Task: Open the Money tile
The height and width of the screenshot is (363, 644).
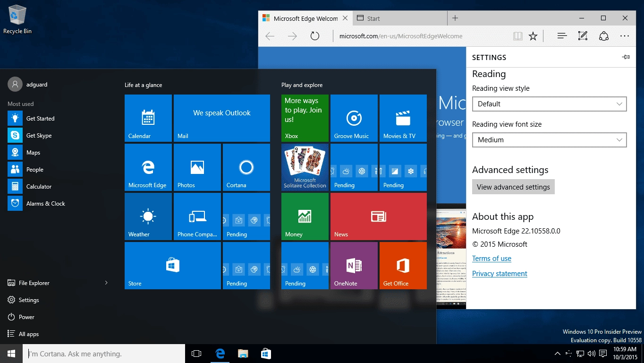Action: (x=305, y=216)
